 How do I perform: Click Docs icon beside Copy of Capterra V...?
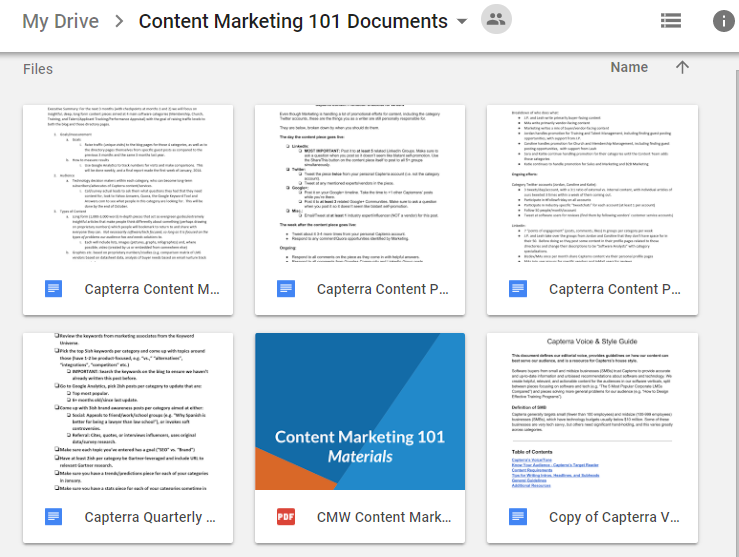[518, 517]
